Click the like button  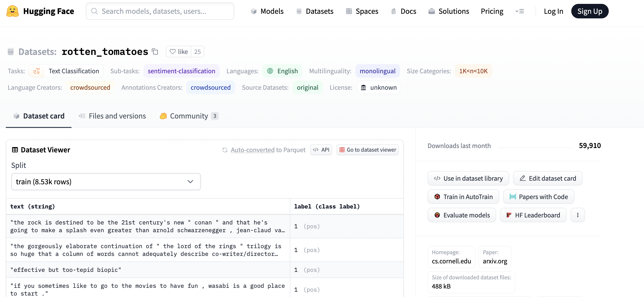[x=179, y=52]
